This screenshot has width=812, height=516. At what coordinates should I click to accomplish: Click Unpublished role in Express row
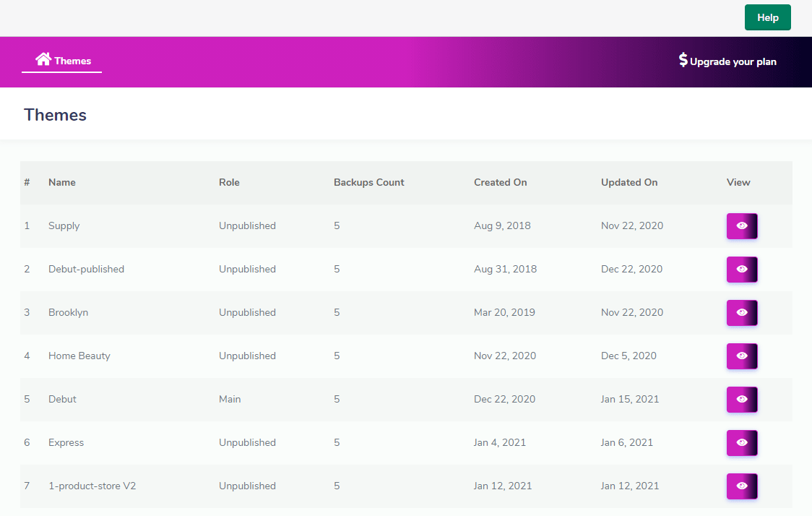[x=247, y=443]
